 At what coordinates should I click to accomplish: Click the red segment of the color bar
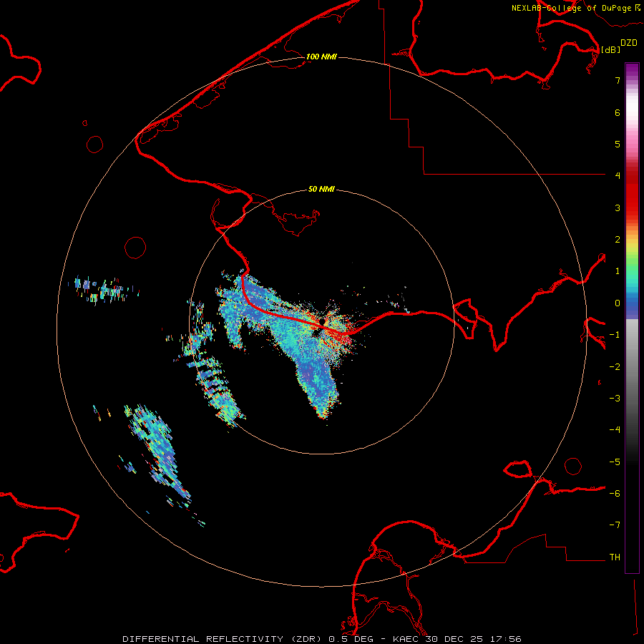[632, 193]
